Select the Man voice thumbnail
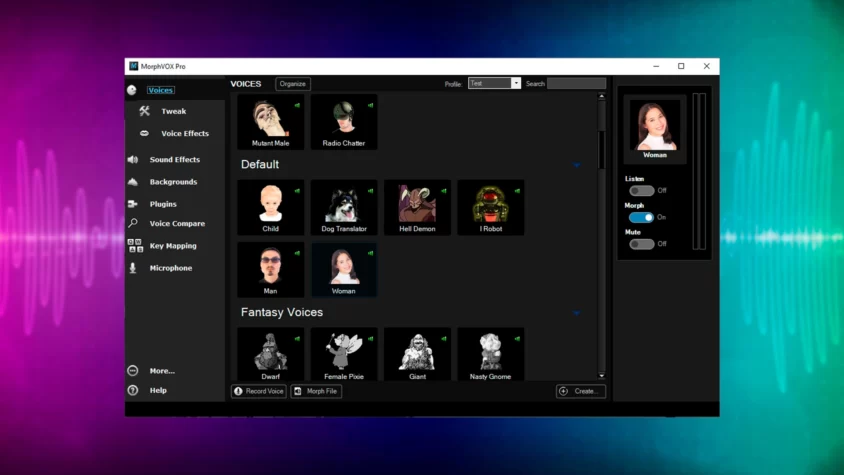 [271, 270]
